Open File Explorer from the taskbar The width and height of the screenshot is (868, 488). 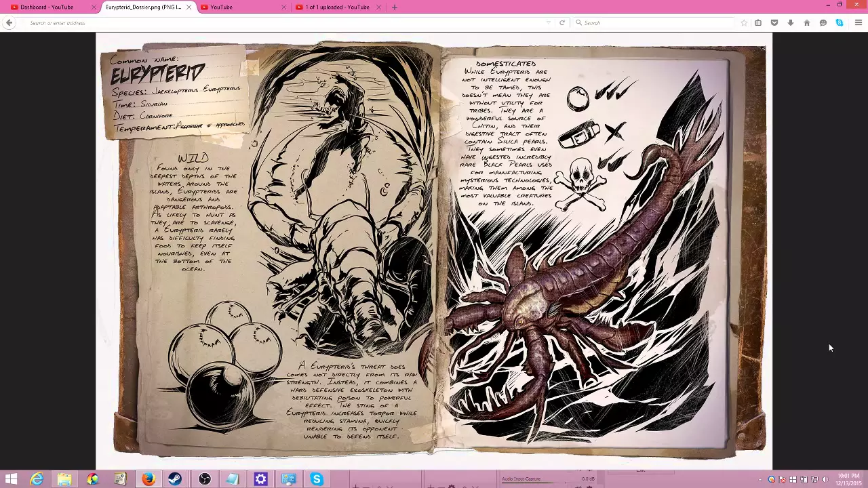pyautogui.click(x=64, y=479)
